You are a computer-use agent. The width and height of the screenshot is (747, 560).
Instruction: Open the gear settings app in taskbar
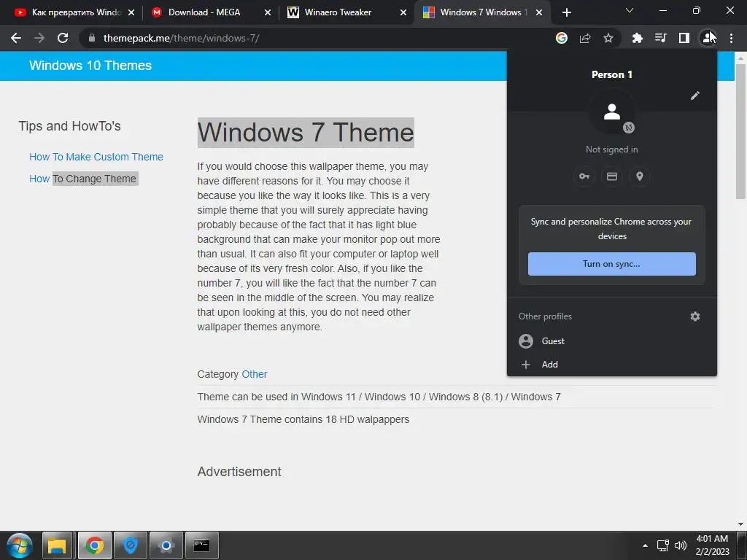coord(166,545)
